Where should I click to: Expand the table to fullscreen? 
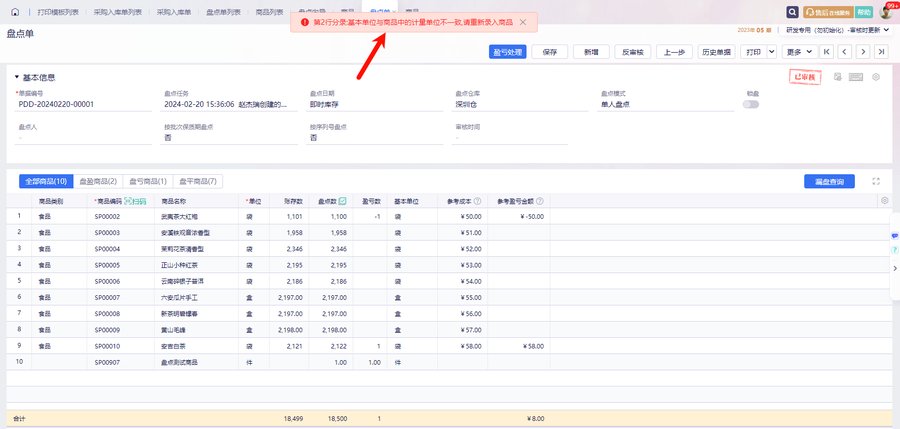[876, 181]
